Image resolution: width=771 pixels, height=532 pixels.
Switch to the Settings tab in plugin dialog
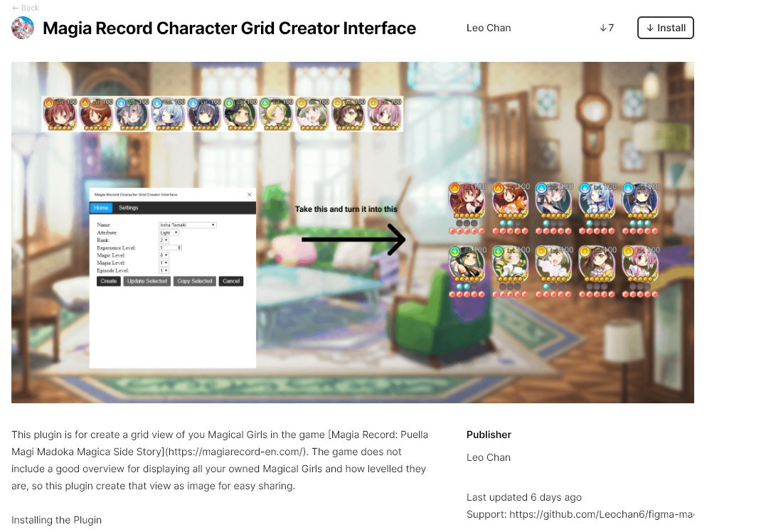coord(128,208)
